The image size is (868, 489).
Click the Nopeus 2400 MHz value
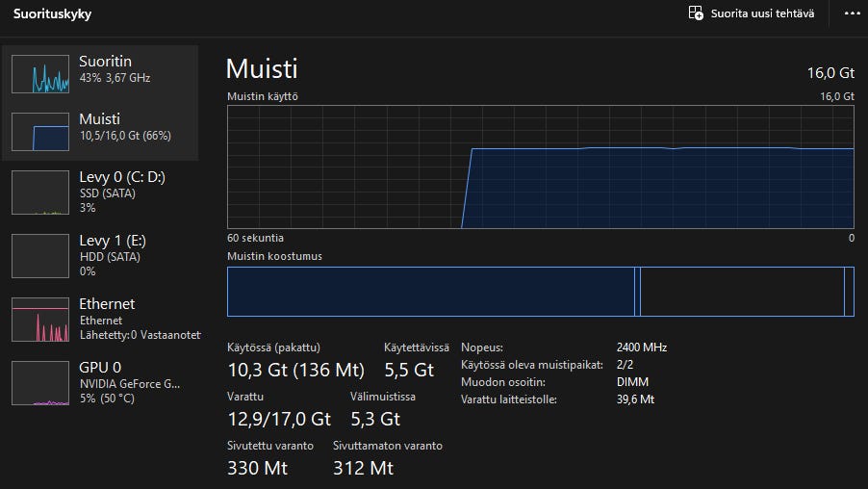641,347
